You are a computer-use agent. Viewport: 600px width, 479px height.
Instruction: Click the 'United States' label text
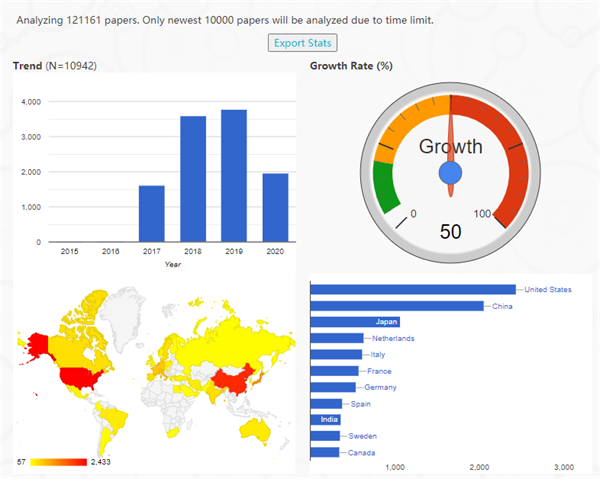pos(548,290)
